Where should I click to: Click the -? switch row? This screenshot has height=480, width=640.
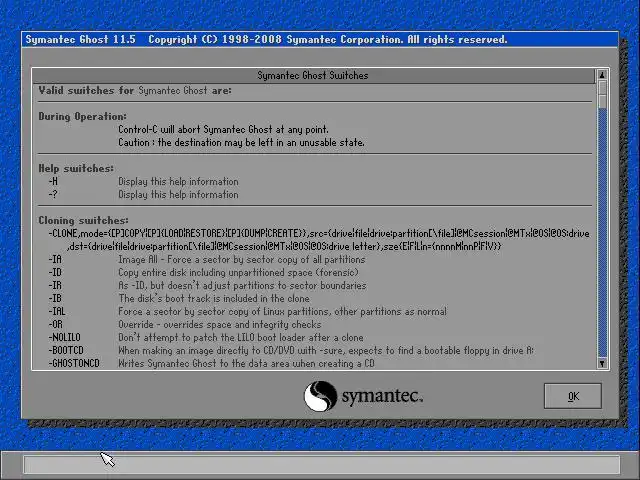click(x=143, y=195)
